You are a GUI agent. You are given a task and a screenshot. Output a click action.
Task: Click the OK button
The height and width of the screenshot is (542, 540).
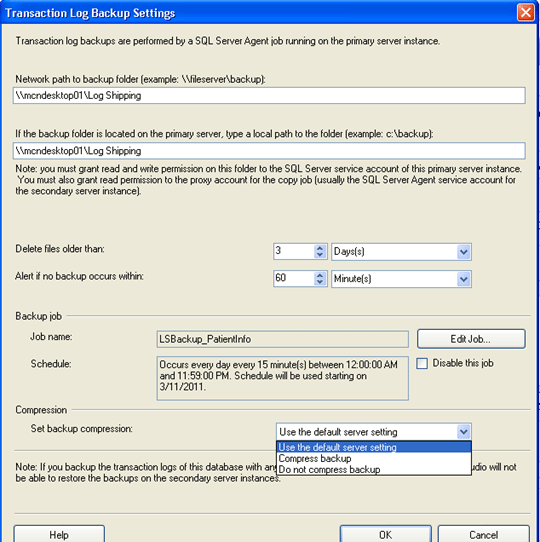pyautogui.click(x=385, y=534)
